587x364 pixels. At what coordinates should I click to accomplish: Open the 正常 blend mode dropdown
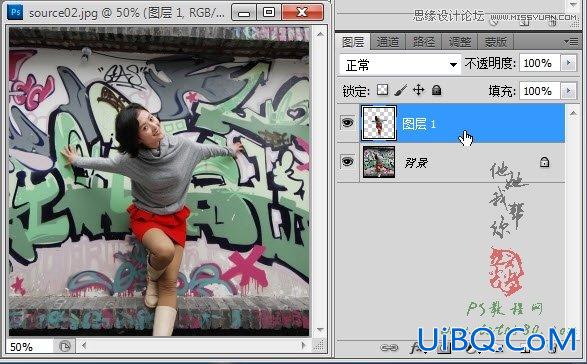coord(400,65)
